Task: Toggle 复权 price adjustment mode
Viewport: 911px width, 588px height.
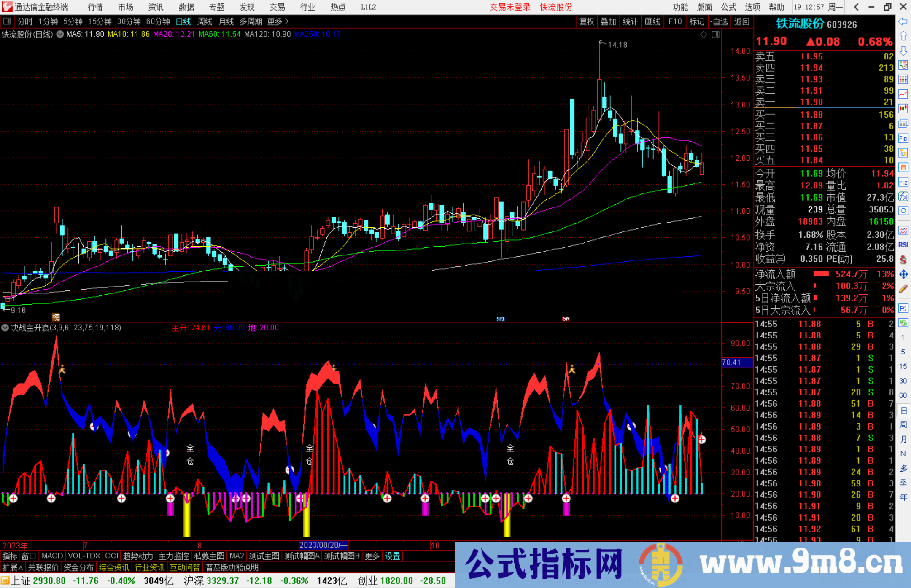Action: click(586, 21)
